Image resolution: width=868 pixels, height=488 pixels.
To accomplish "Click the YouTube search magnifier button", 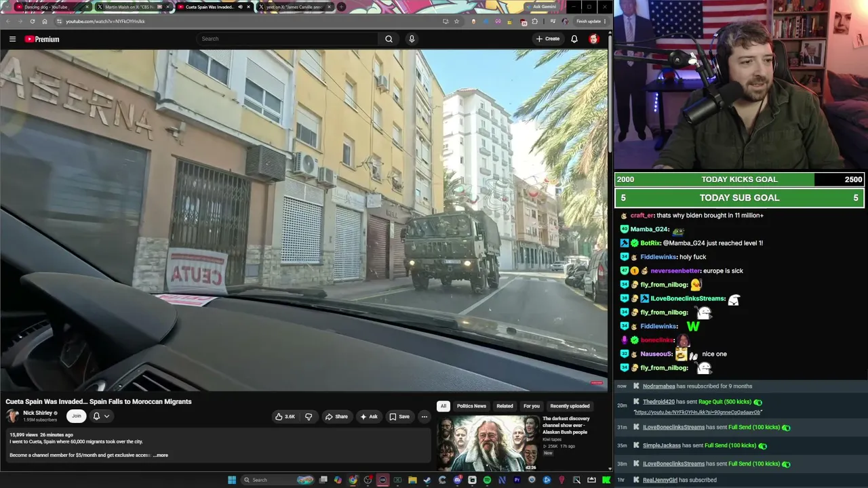I will point(389,39).
